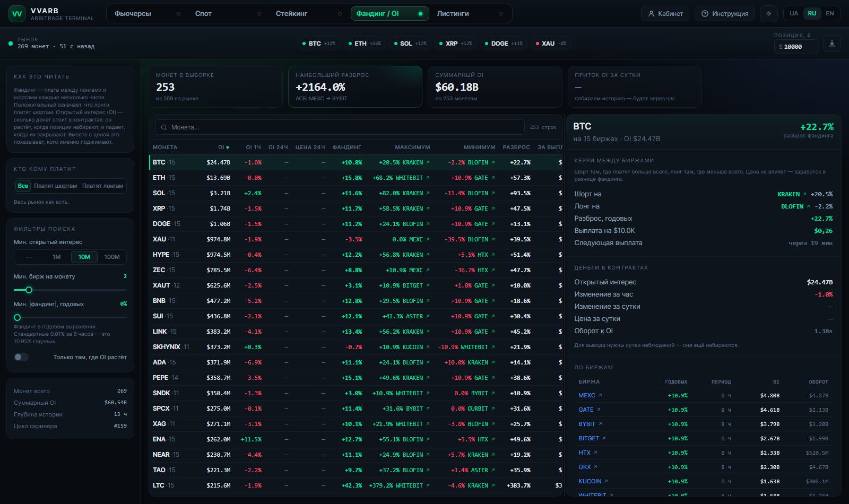The height and width of the screenshot is (504, 849).
Task: Switch to the Фьючерсы tab
Action: [133, 14]
